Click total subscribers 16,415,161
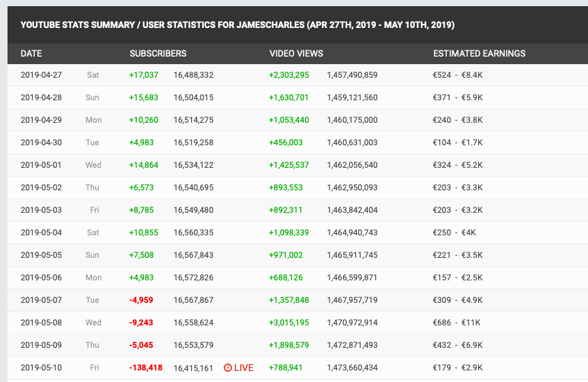The width and height of the screenshot is (588, 382). 193,368
